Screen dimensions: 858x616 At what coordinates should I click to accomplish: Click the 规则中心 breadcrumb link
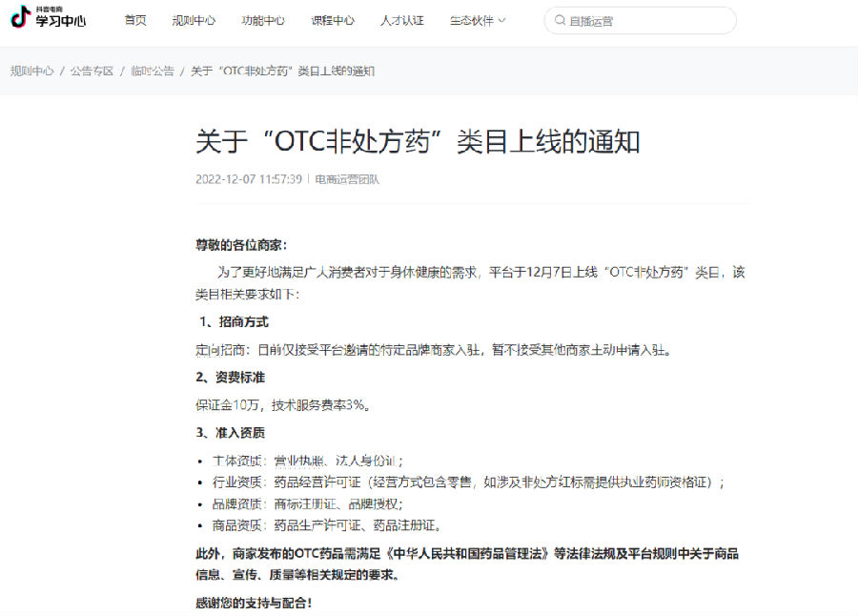(31, 72)
